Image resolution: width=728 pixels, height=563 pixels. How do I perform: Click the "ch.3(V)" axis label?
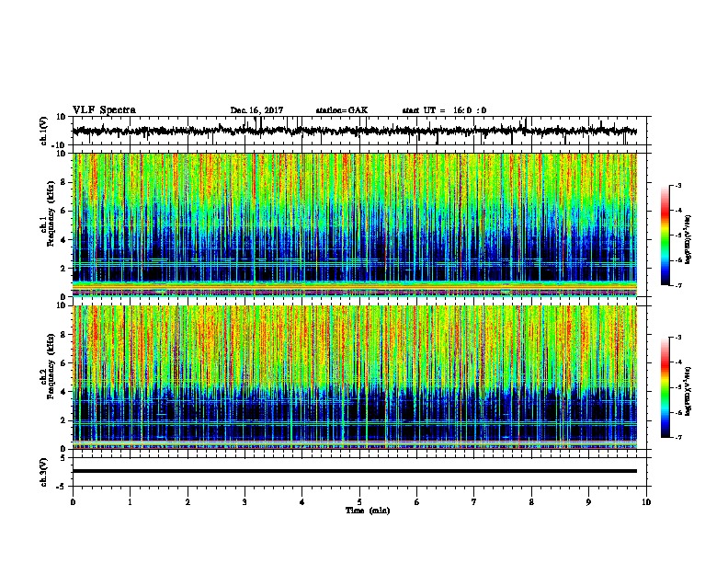pyautogui.click(x=43, y=472)
